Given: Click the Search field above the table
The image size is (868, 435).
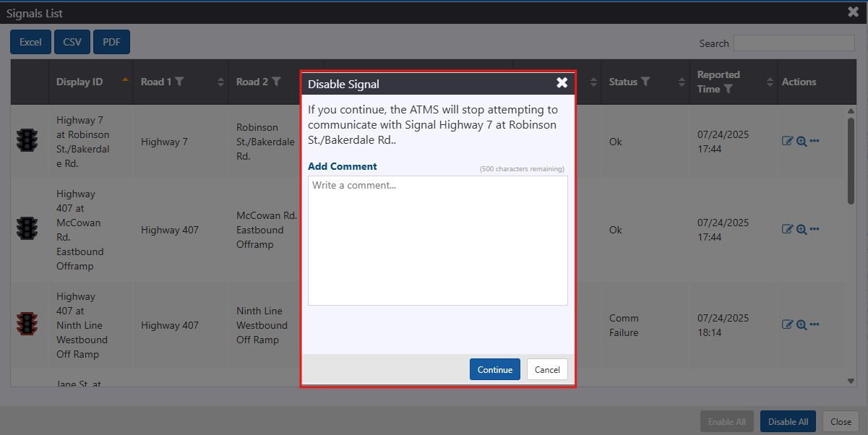Looking at the screenshot, I should tap(794, 43).
